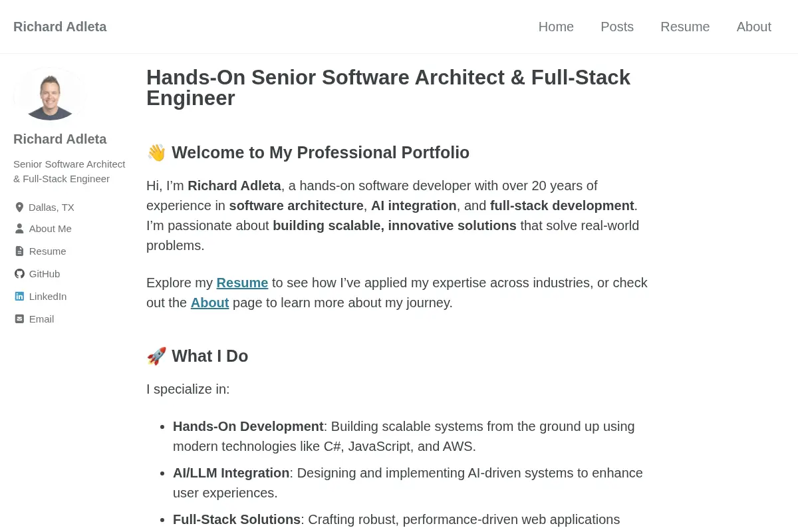798x532 pixels.
Task: Click the Email sidebar link text
Action: (41, 319)
